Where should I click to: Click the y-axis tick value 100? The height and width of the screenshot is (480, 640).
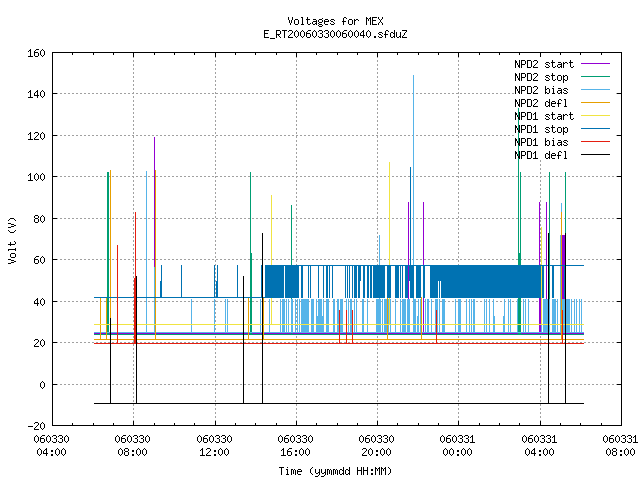coord(36,177)
